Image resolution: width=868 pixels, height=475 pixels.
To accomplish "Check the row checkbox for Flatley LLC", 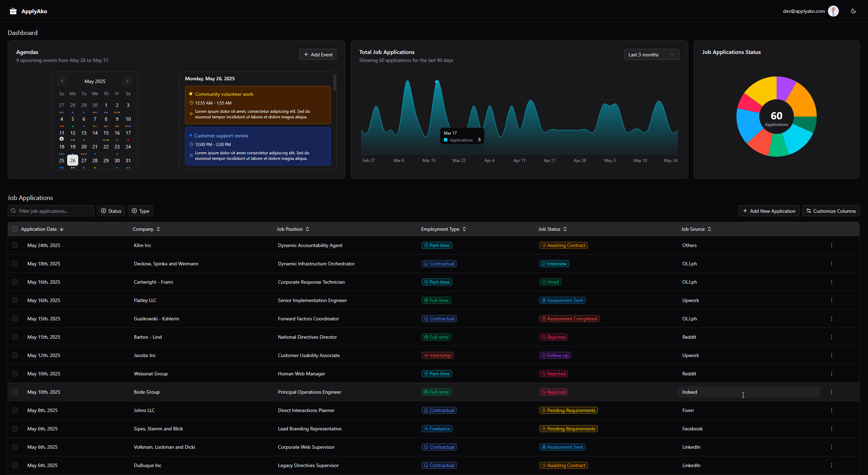I will click(15, 300).
